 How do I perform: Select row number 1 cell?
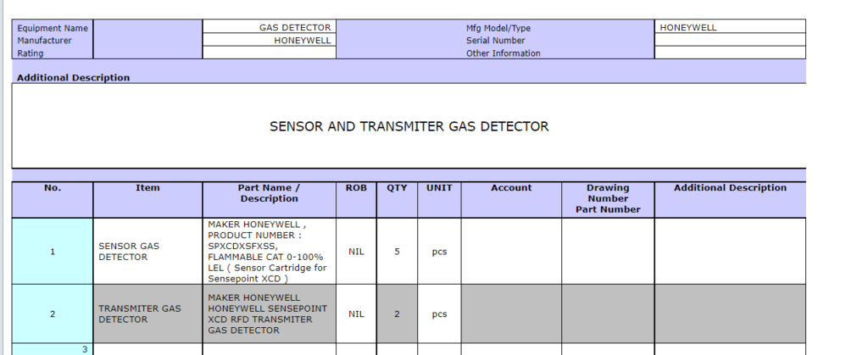tap(53, 251)
